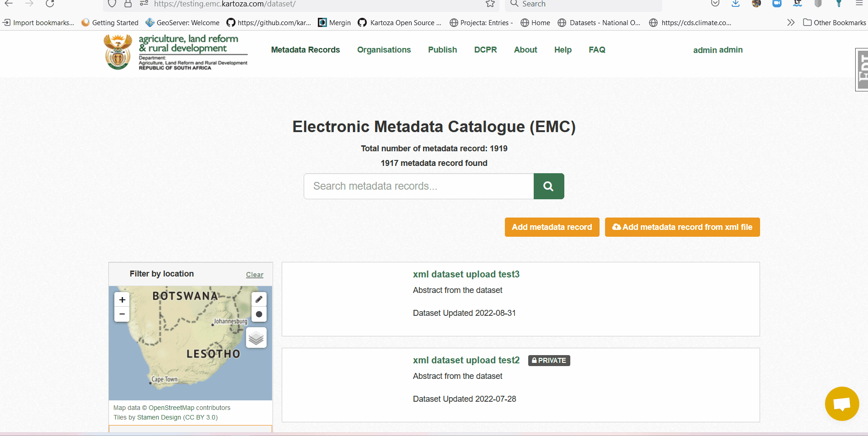Reload the current page
868x436 pixels.
49,4
